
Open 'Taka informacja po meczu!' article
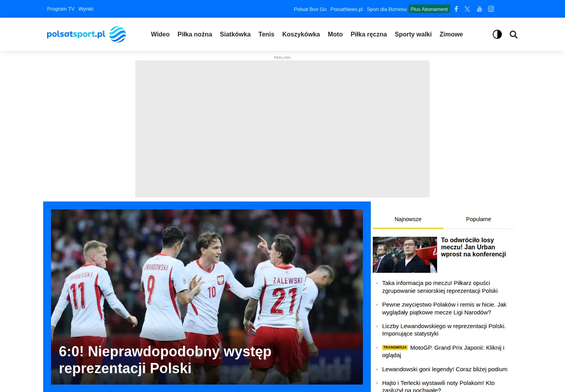click(440, 287)
